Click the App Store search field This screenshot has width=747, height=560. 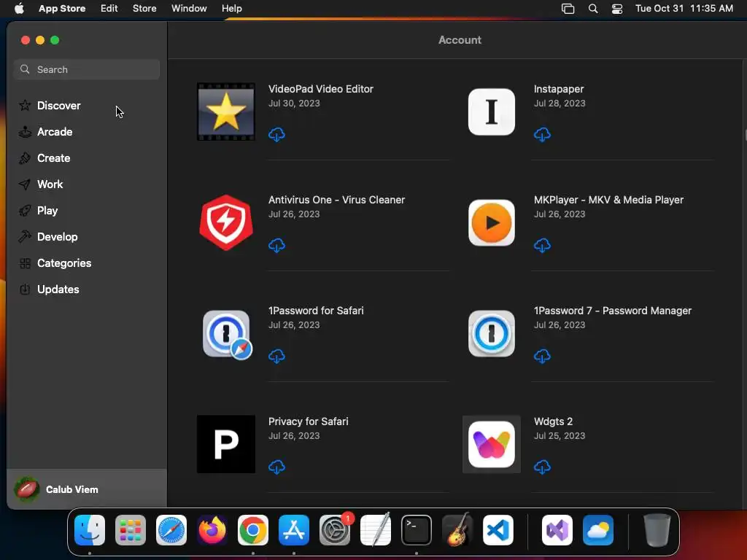87,69
